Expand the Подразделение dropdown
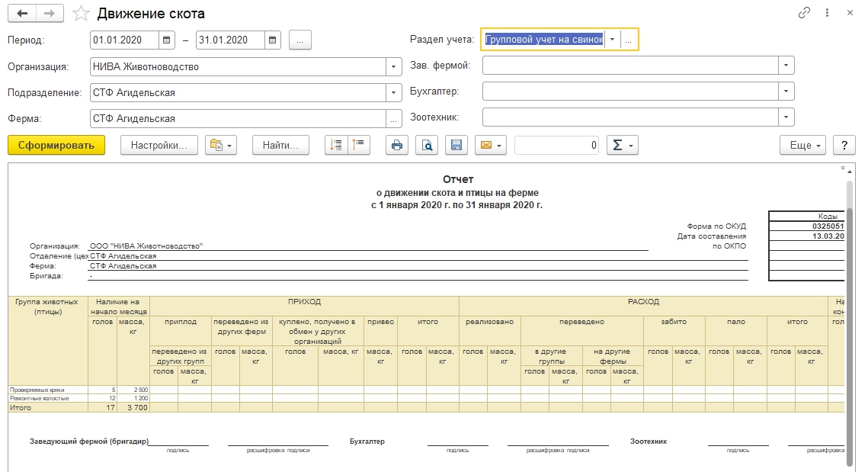This screenshot has width=868, height=472. (393, 92)
